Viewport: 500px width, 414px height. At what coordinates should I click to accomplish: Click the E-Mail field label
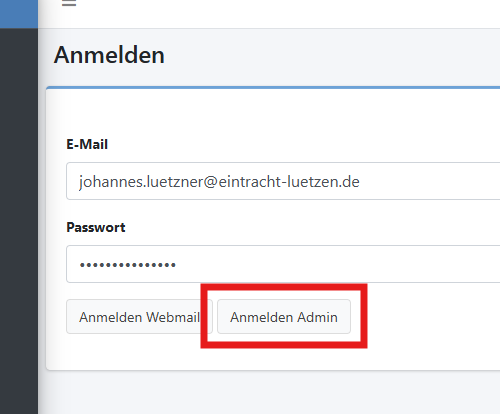[x=87, y=144]
